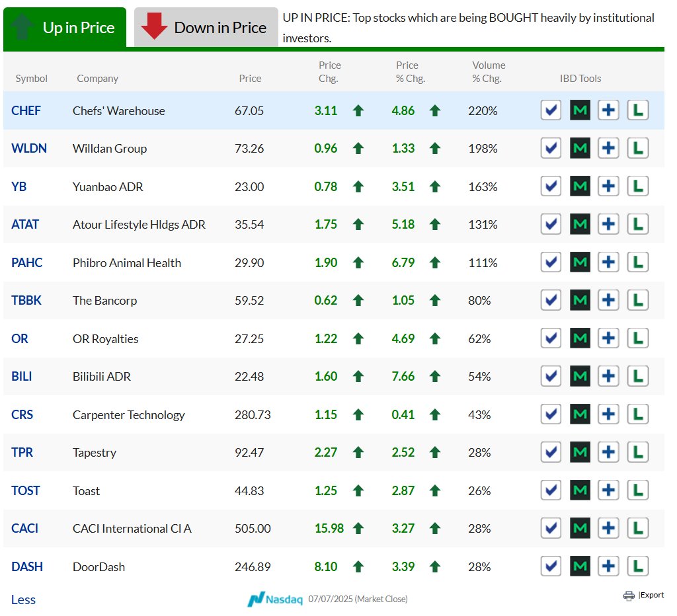Click the Nasdaq logo
This screenshot has width=677, height=616.
point(274,599)
